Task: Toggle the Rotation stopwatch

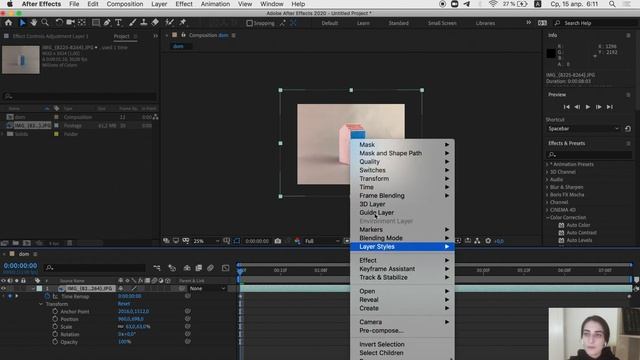Action: pos(55,334)
